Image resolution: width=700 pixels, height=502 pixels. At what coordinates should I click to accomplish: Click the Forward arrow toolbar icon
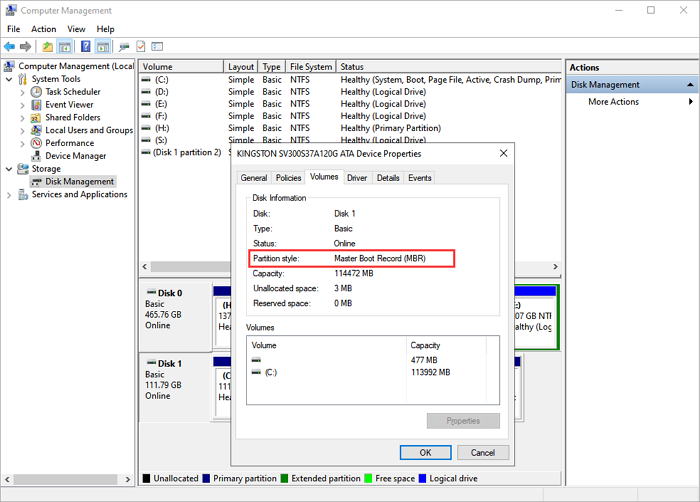(x=25, y=46)
